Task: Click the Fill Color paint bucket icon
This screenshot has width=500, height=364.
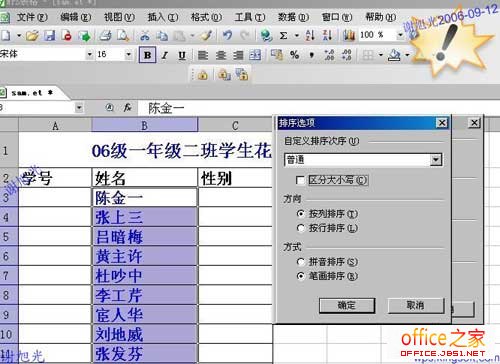Action: point(394,55)
